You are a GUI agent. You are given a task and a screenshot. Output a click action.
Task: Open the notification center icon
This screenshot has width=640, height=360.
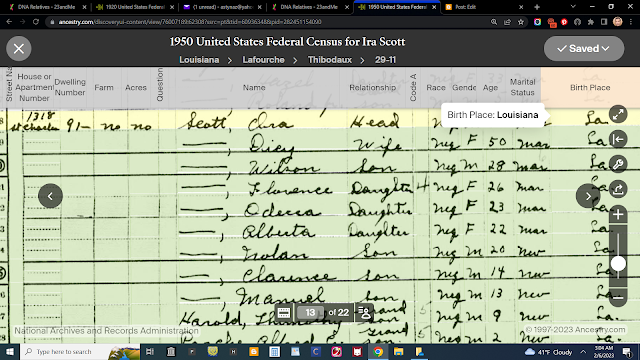[627, 352]
